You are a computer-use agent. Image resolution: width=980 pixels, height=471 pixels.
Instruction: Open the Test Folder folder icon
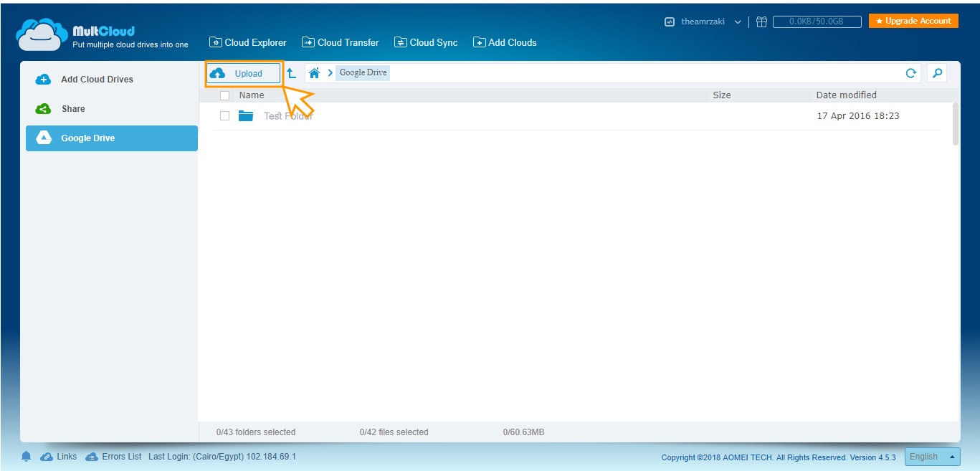(246, 115)
